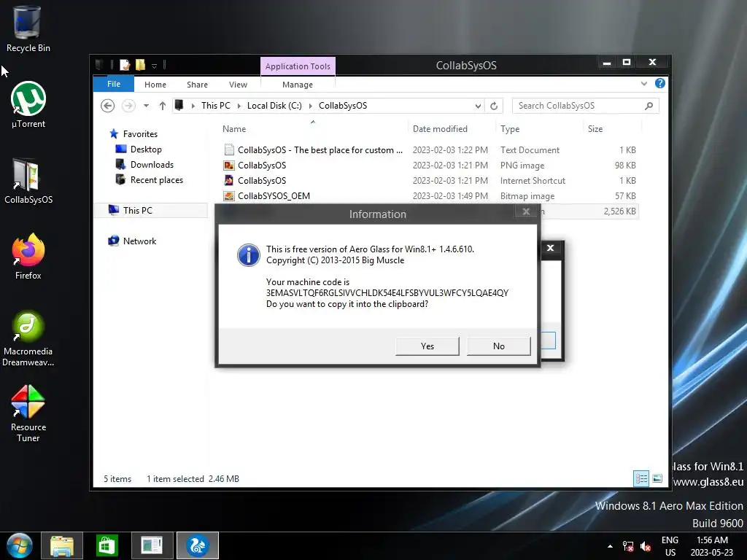Open the Windows Store taskbar icon
This screenshot has height=560, width=747.
pos(107,545)
